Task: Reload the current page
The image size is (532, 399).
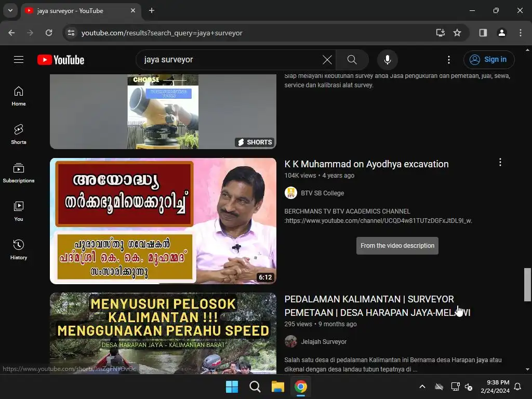Action: 49,33
